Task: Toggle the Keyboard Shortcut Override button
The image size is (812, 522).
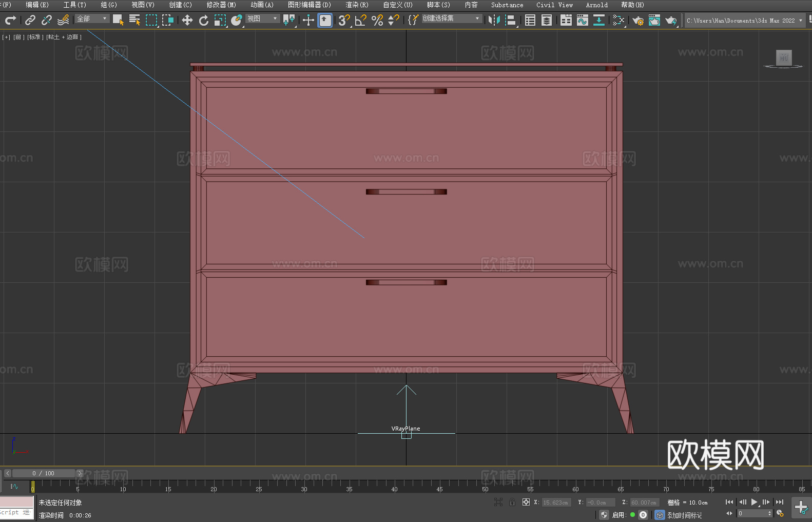Action: click(x=325, y=20)
